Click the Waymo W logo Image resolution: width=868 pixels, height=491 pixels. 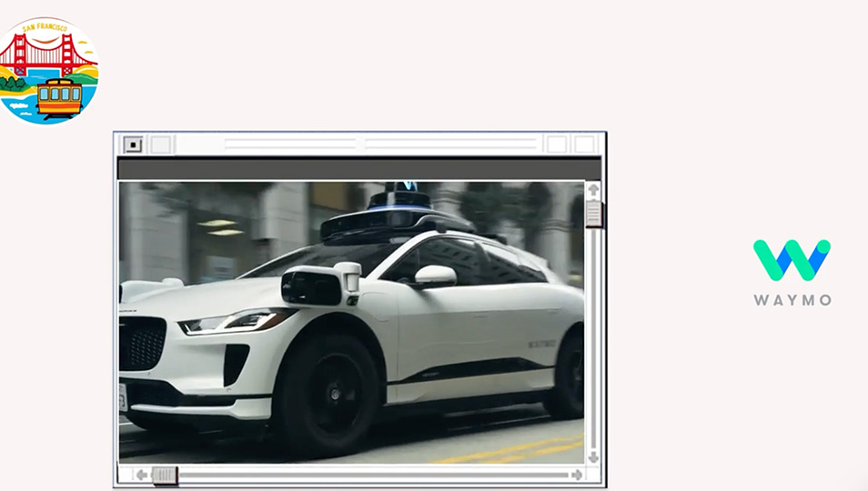point(791,260)
